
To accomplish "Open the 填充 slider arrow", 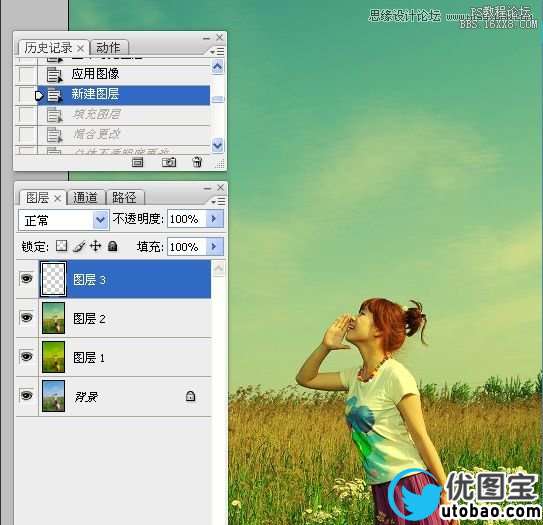I will tap(215, 246).
